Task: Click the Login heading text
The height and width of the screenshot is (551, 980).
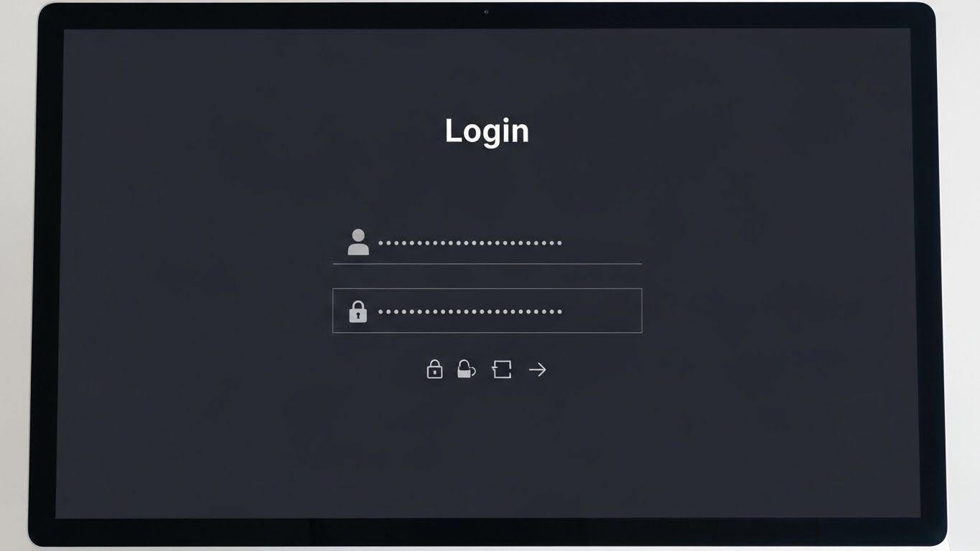Action: click(487, 131)
